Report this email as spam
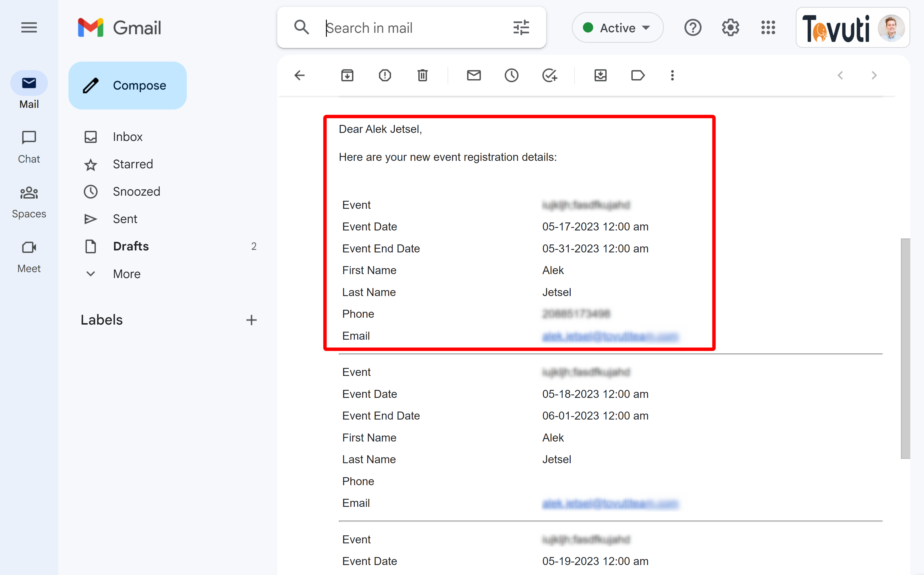Image resolution: width=924 pixels, height=575 pixels. (x=385, y=75)
